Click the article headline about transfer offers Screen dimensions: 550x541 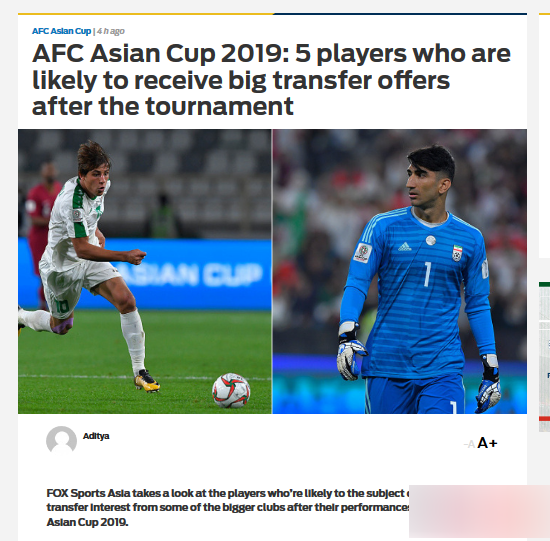point(271,80)
